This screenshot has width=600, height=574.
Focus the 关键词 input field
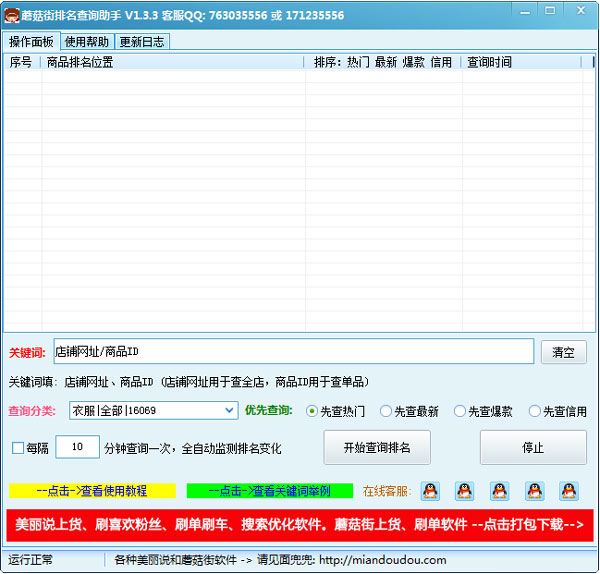[294, 351]
